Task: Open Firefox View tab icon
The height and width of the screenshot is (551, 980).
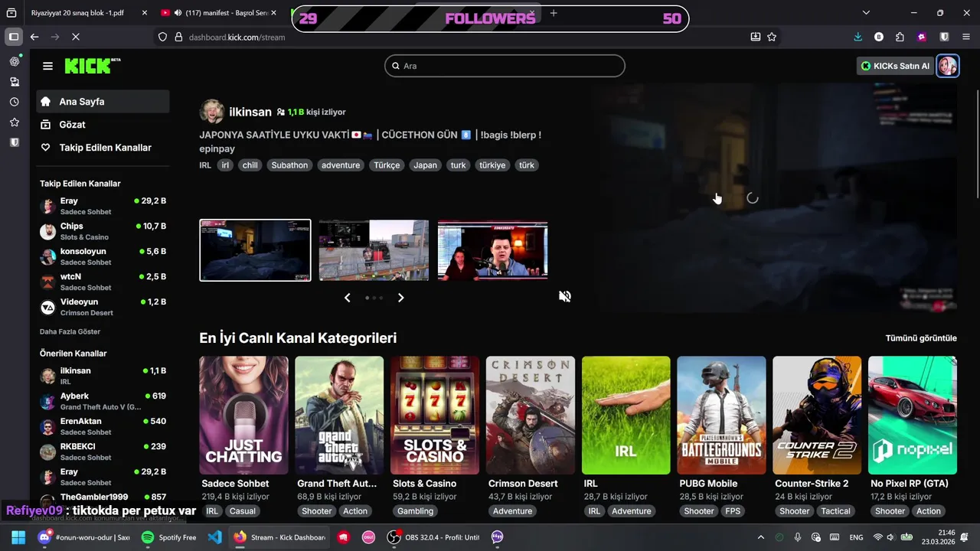Action: click(11, 13)
